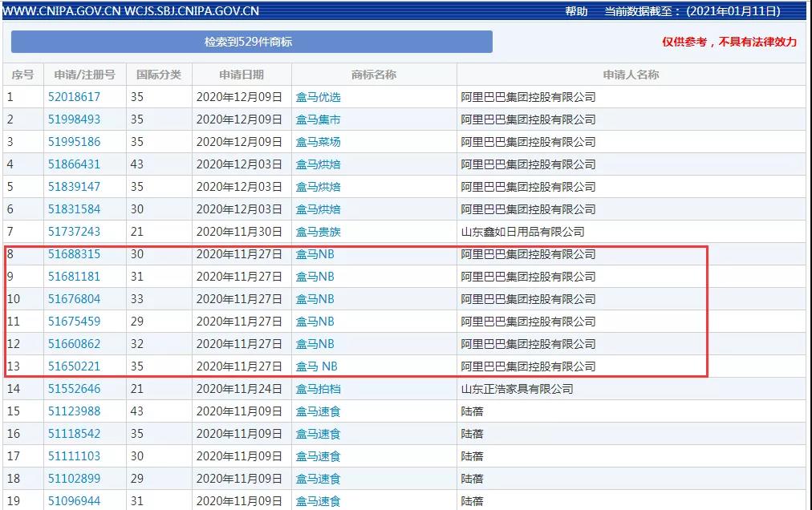Open the 盒马拍档 trademark link
The width and height of the screenshot is (812, 510).
[x=318, y=389]
